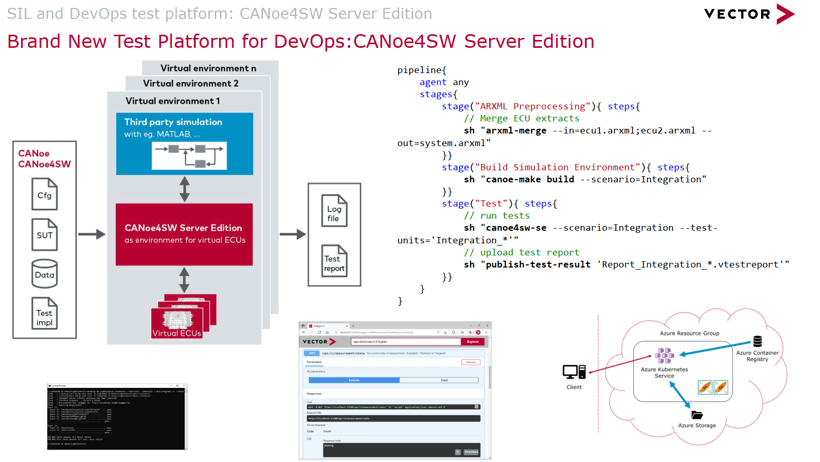Click the 'Virtual environment 2' heading
820x462 pixels.
click(x=191, y=84)
